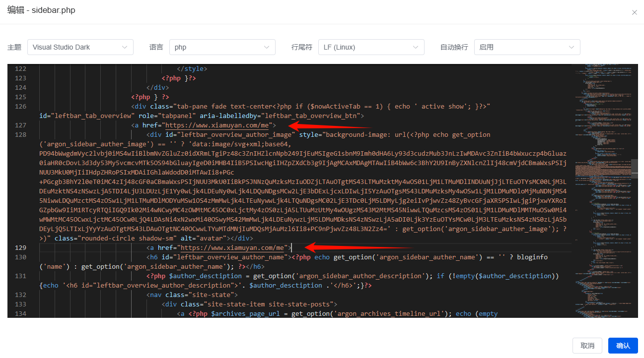Click line number 122 in the gutter
644x358 pixels.
21,69
